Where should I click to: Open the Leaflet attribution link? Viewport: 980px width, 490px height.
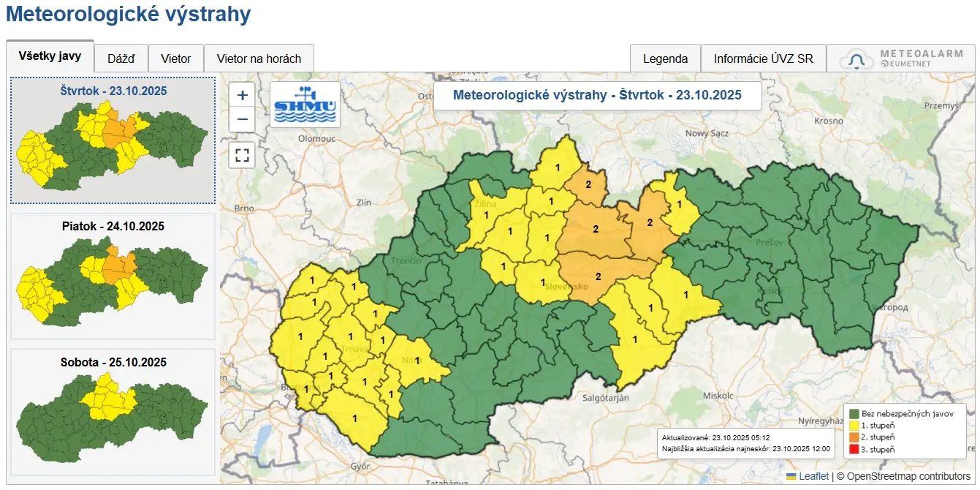813,476
